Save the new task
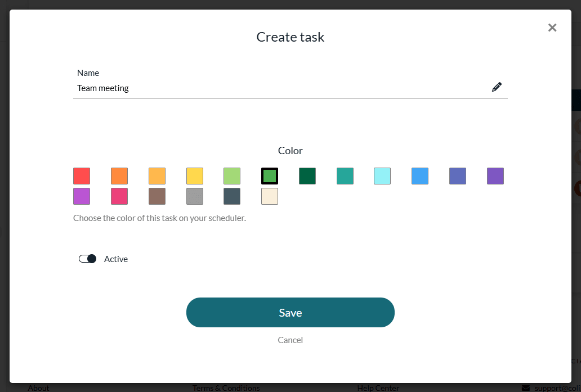The height and width of the screenshot is (392, 581). click(x=290, y=312)
